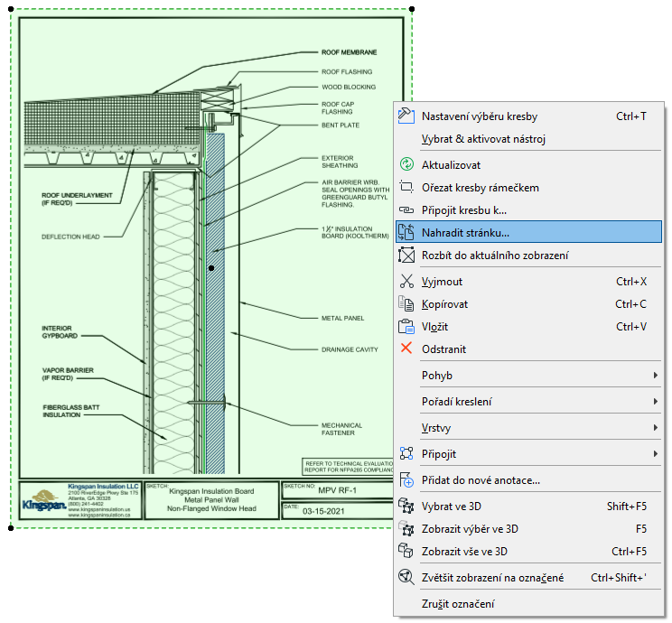Click the Vybrat ve 3D cube icon

pyautogui.click(x=406, y=506)
